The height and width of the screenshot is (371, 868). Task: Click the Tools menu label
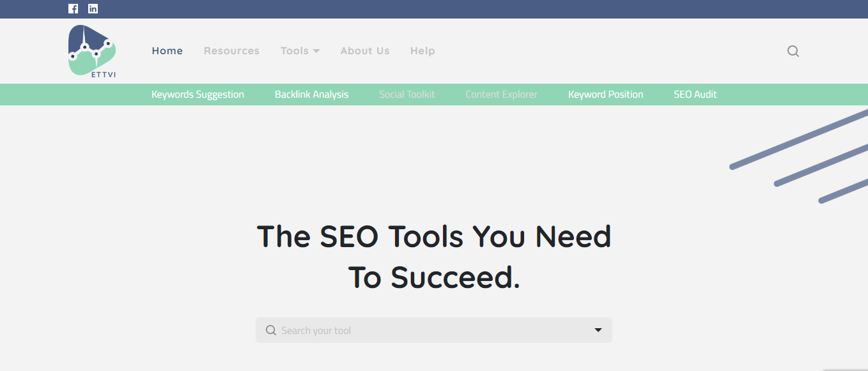point(295,51)
